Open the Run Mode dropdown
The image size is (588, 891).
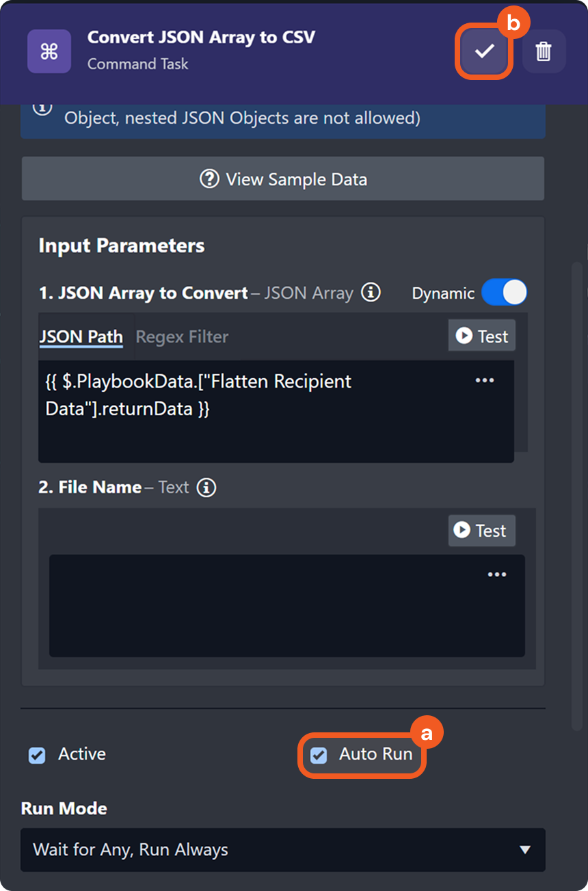[x=282, y=850]
